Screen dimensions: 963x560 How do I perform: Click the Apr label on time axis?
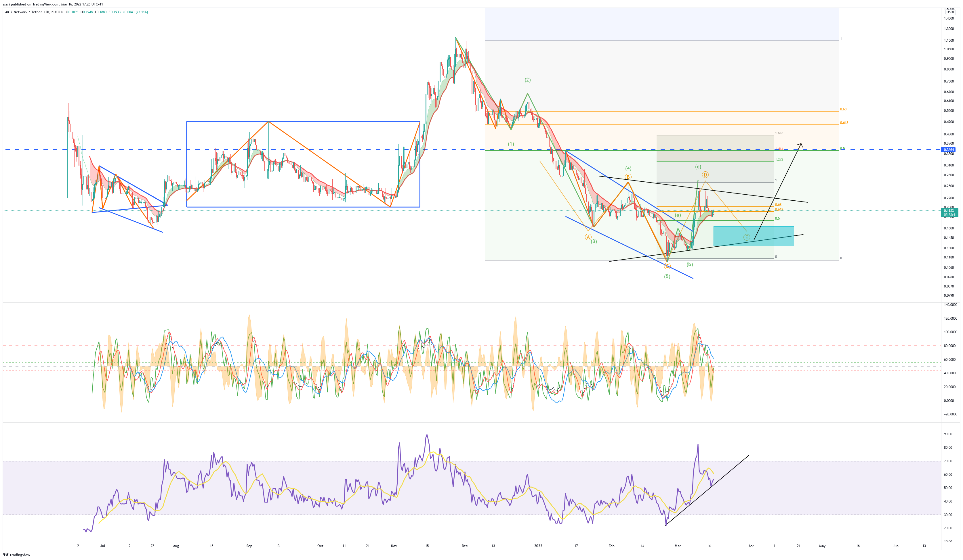pos(751,546)
